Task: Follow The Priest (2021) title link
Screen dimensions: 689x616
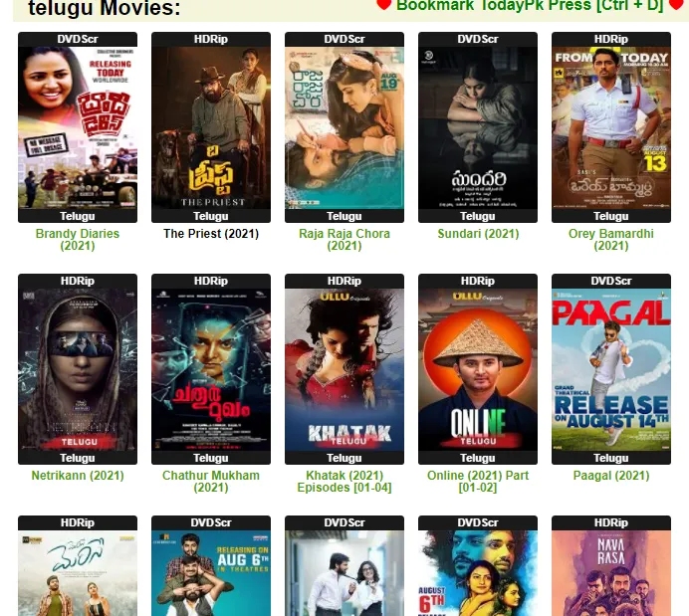Action: 211,234
